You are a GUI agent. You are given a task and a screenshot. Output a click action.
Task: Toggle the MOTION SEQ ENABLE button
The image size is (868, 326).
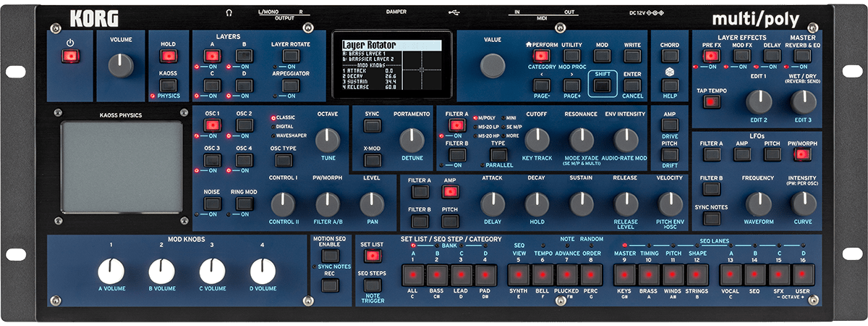click(x=330, y=256)
